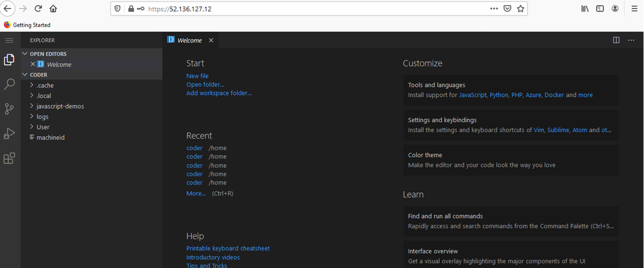This screenshot has width=644, height=268.
Task: Open the Explorer view in activity bar
Action: click(x=9, y=60)
